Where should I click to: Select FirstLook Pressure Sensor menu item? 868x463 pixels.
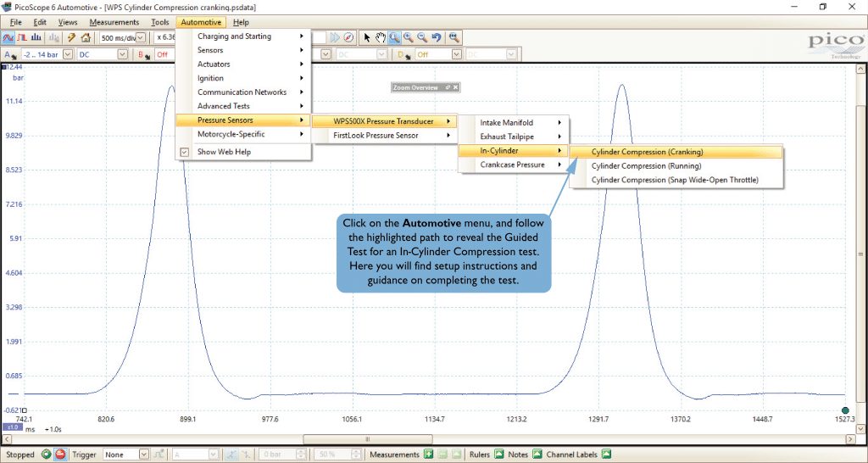click(x=384, y=135)
